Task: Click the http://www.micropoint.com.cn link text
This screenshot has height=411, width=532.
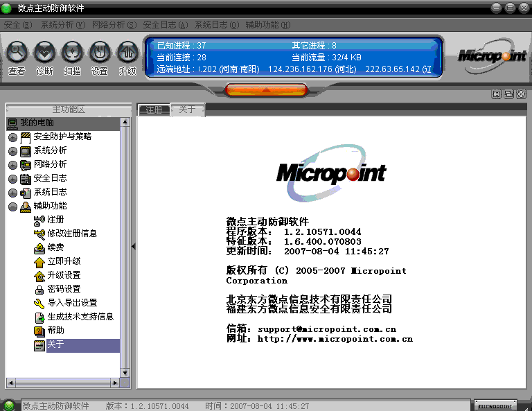Action: click(335, 339)
